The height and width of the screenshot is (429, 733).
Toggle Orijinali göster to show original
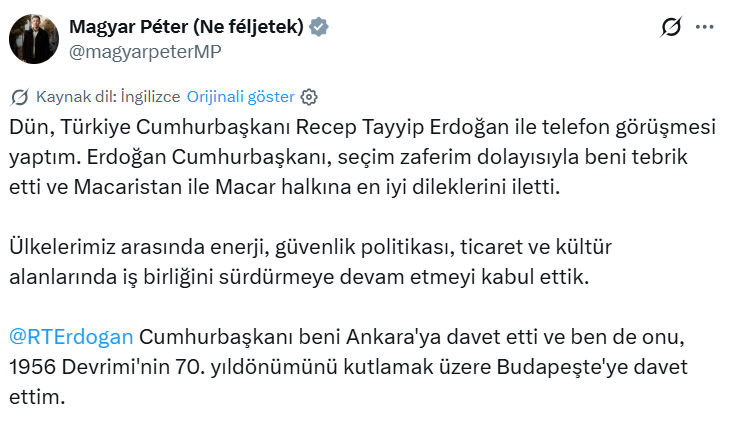(240, 97)
